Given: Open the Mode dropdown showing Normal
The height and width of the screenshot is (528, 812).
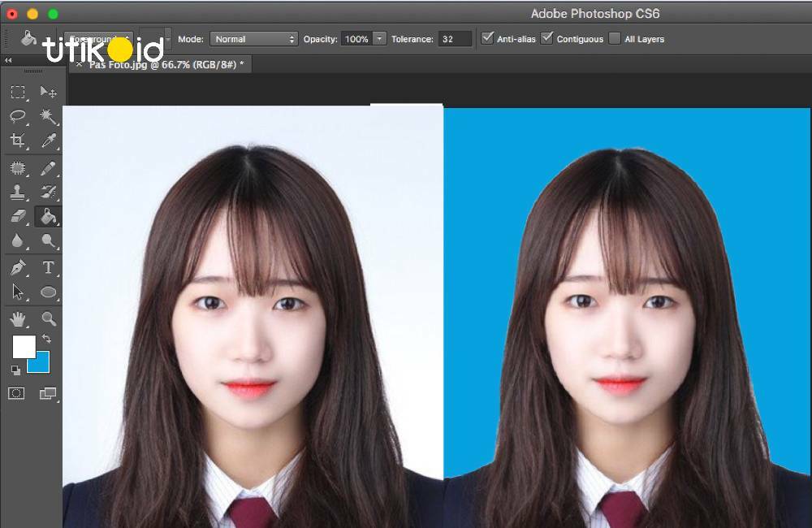Looking at the screenshot, I should click(x=253, y=38).
